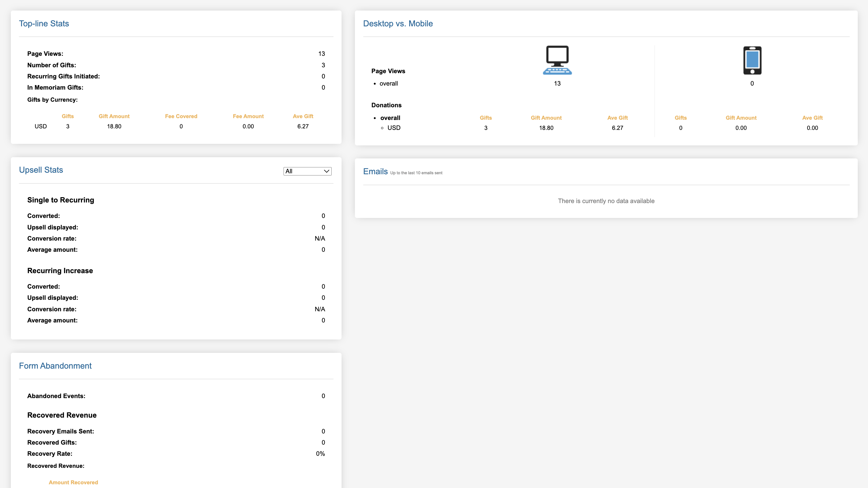Click the desktop average gift value 6.27
868x488 pixels.
tap(618, 128)
